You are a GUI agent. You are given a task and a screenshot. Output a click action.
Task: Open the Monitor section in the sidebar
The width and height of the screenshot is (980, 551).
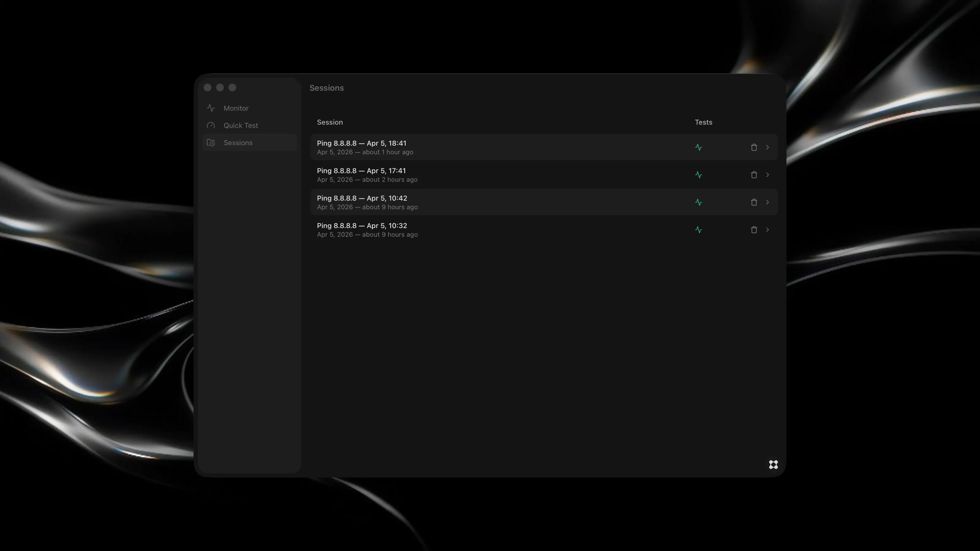coord(249,108)
